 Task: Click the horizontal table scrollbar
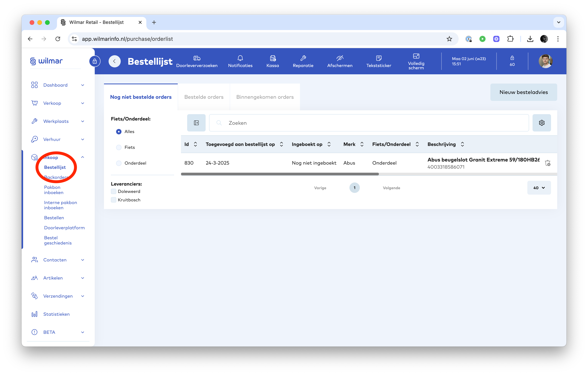click(x=280, y=174)
